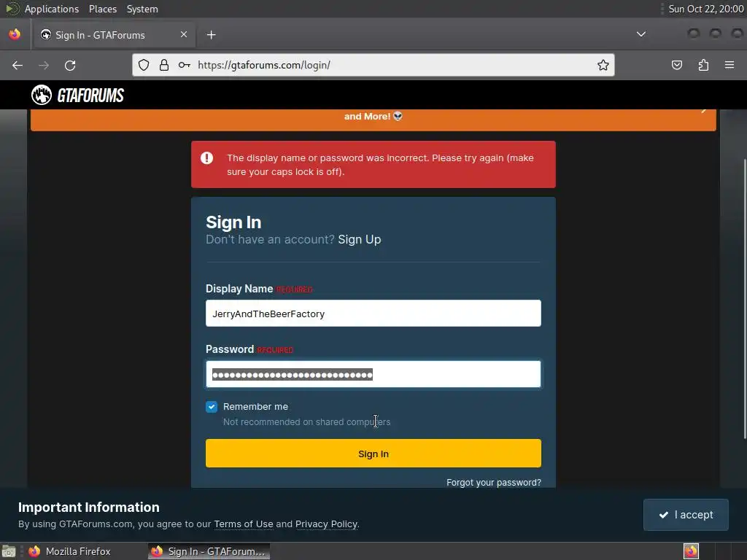Click the page's vertical scrollbar
Screen dimensions: 747x560
click(744, 298)
